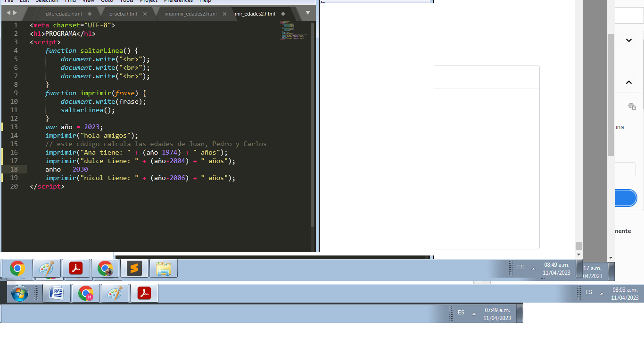Click the code 'imprimir("hola amigos");'
Screen dimensions: 644x362
tap(92, 135)
